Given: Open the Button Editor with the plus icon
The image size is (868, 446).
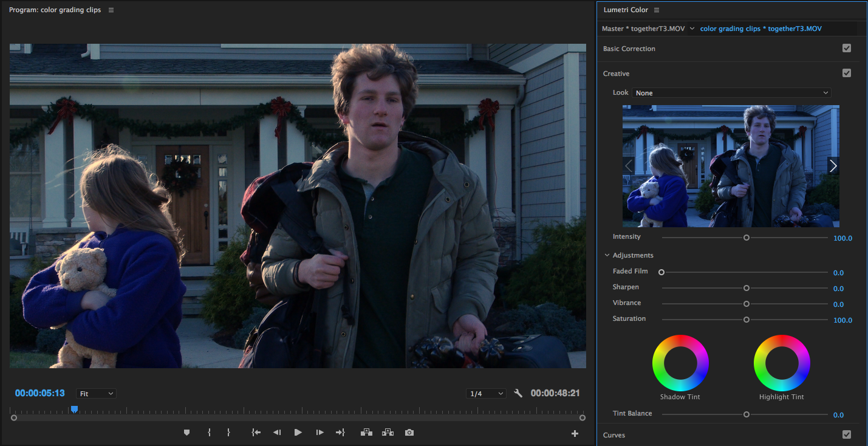Looking at the screenshot, I should tap(575, 433).
